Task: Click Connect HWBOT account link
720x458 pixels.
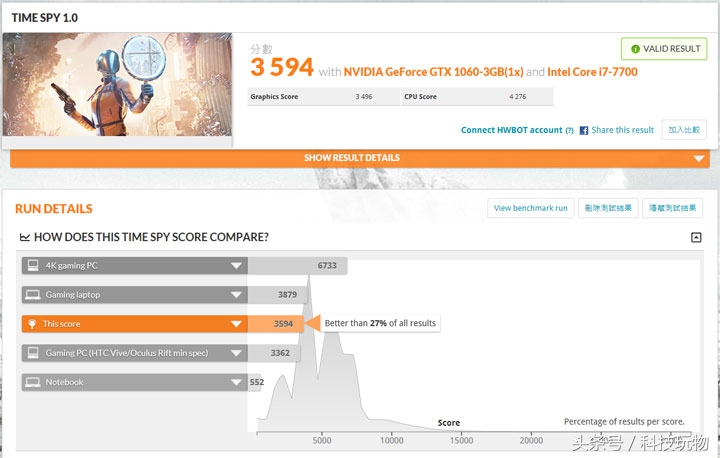Action: [x=512, y=130]
